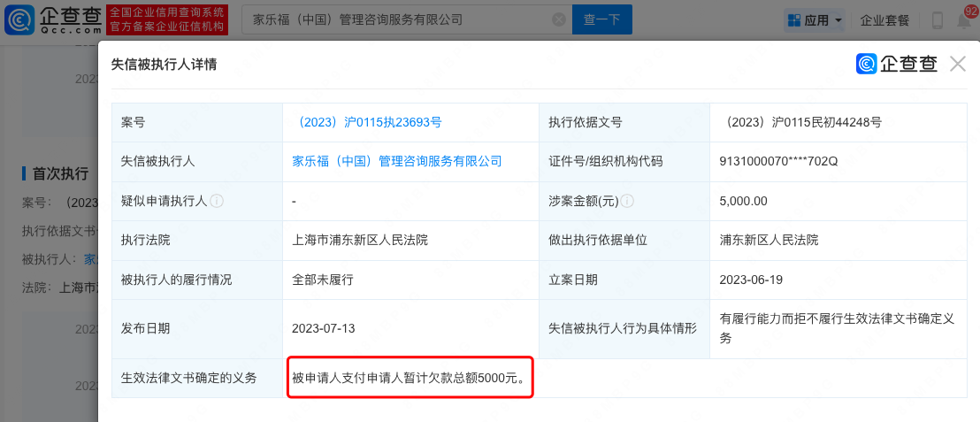Click the 执行法院 label cell

coord(197,240)
